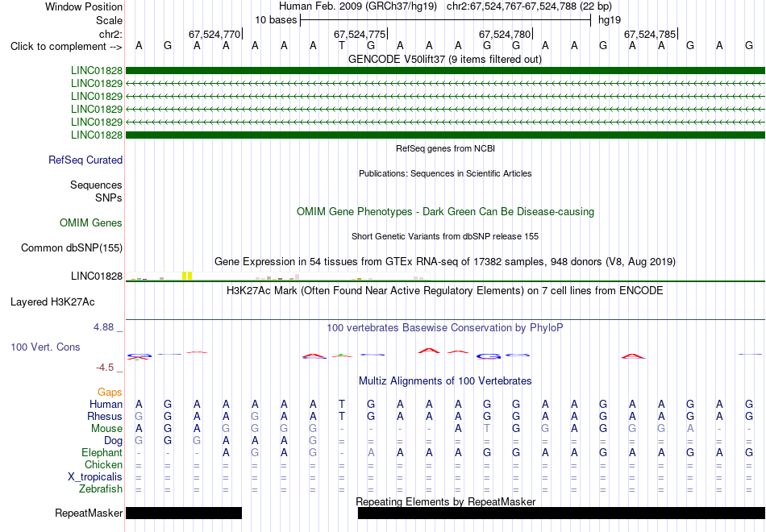Click the 'Click to complement -->' label

point(66,47)
